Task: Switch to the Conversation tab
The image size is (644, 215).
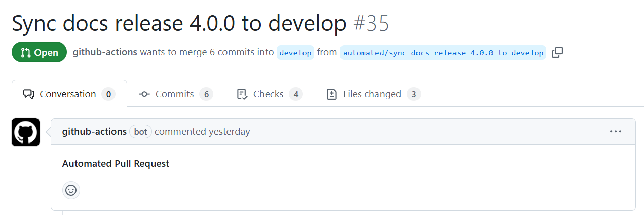Action: point(69,94)
